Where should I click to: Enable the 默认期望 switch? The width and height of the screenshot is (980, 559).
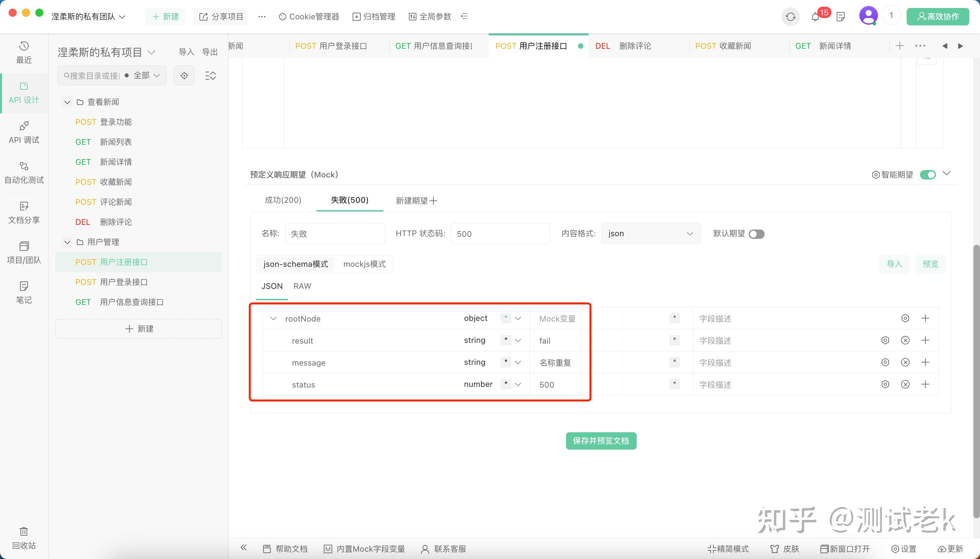[x=757, y=234]
